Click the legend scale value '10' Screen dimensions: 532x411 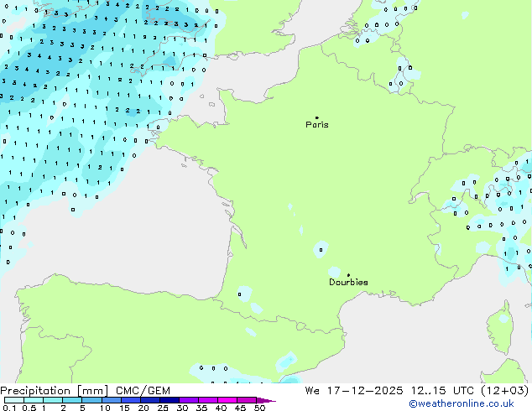click(105, 408)
